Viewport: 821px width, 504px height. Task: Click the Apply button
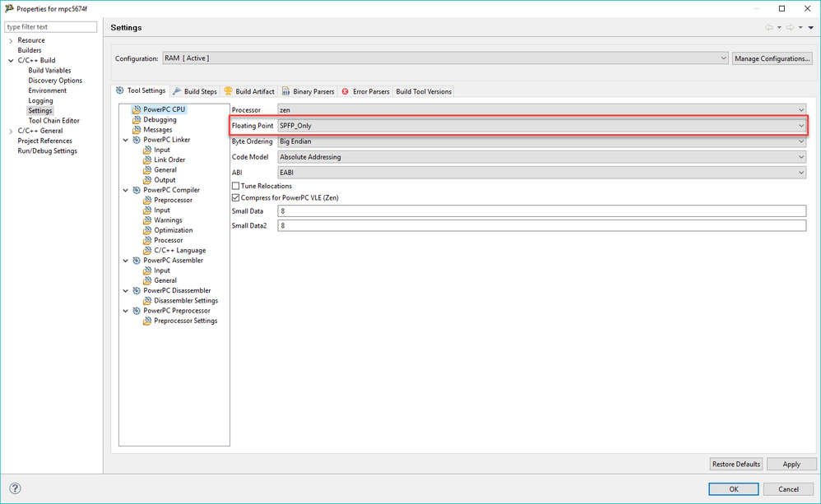pyautogui.click(x=791, y=465)
